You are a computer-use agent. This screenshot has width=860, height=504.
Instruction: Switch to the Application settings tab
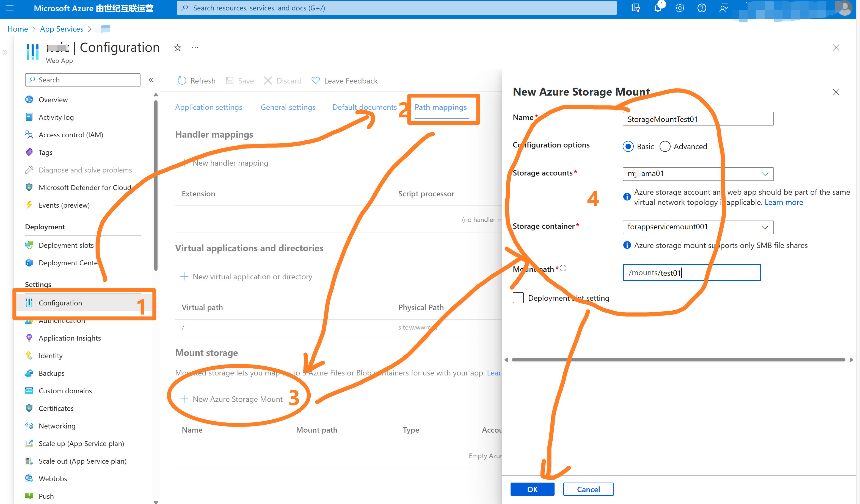[208, 107]
